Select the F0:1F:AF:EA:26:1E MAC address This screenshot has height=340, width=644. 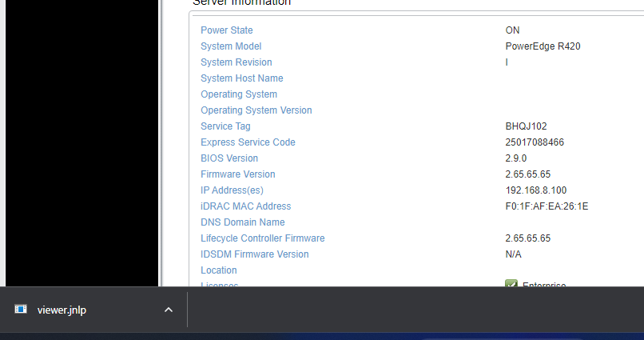(x=547, y=206)
